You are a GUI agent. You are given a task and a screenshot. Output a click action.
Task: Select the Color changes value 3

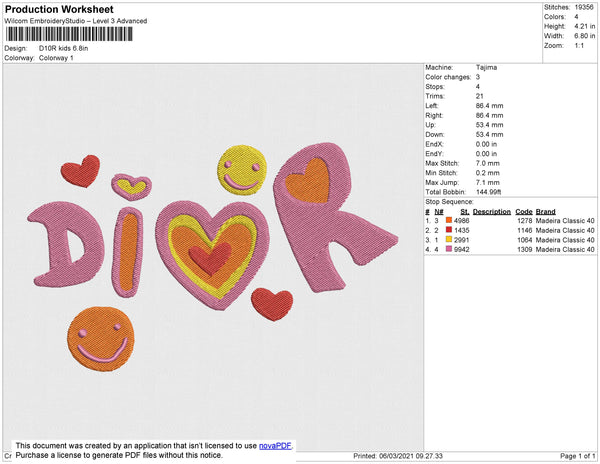(x=478, y=77)
